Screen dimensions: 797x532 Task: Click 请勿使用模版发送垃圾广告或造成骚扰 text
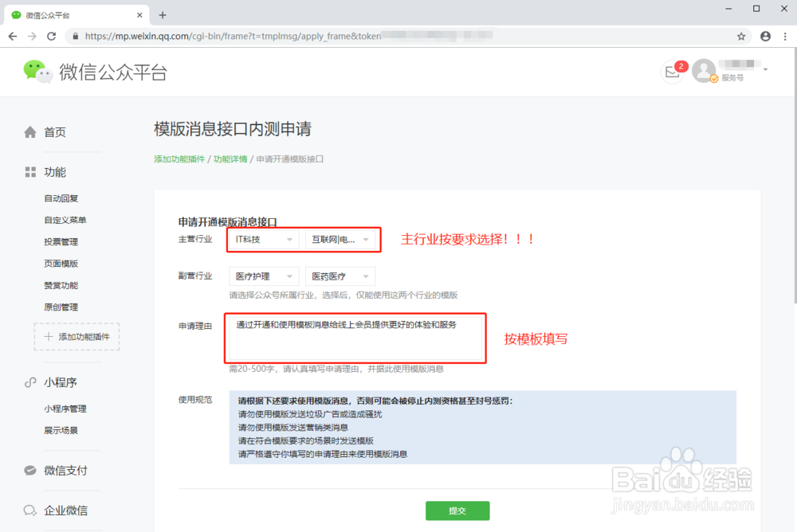[x=310, y=414]
